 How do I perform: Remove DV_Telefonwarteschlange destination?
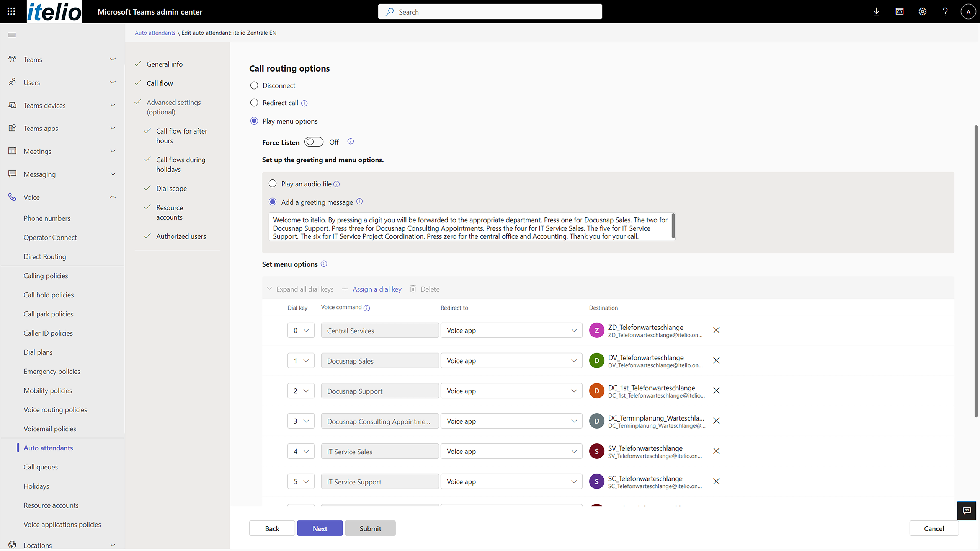716,360
